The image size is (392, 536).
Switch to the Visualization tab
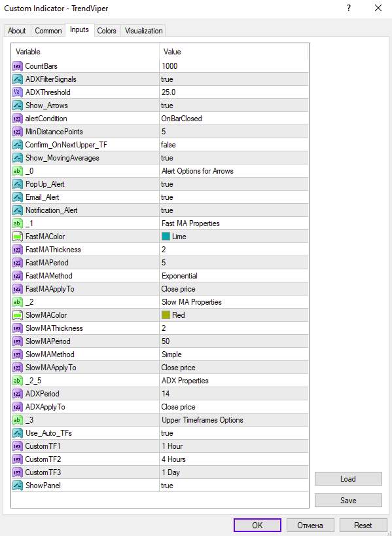143,31
